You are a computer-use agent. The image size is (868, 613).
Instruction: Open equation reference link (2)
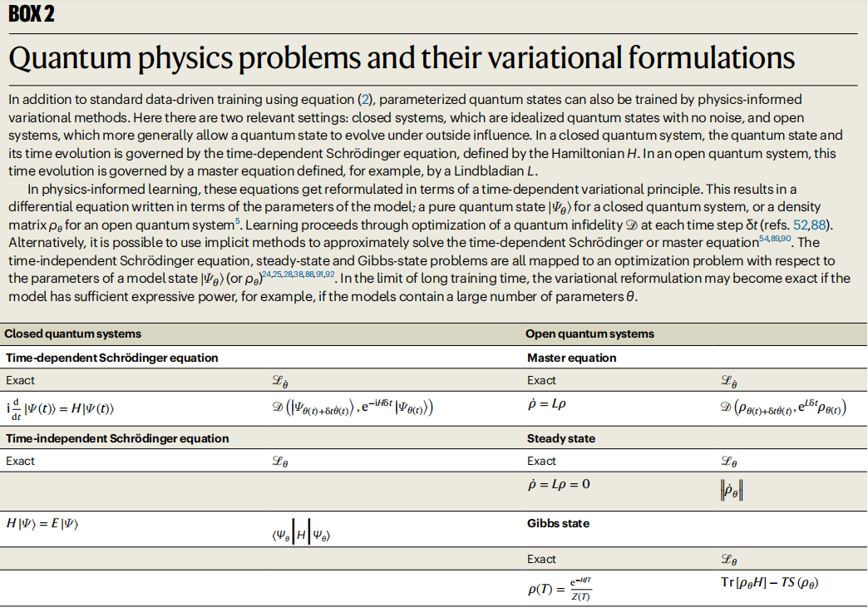365,100
